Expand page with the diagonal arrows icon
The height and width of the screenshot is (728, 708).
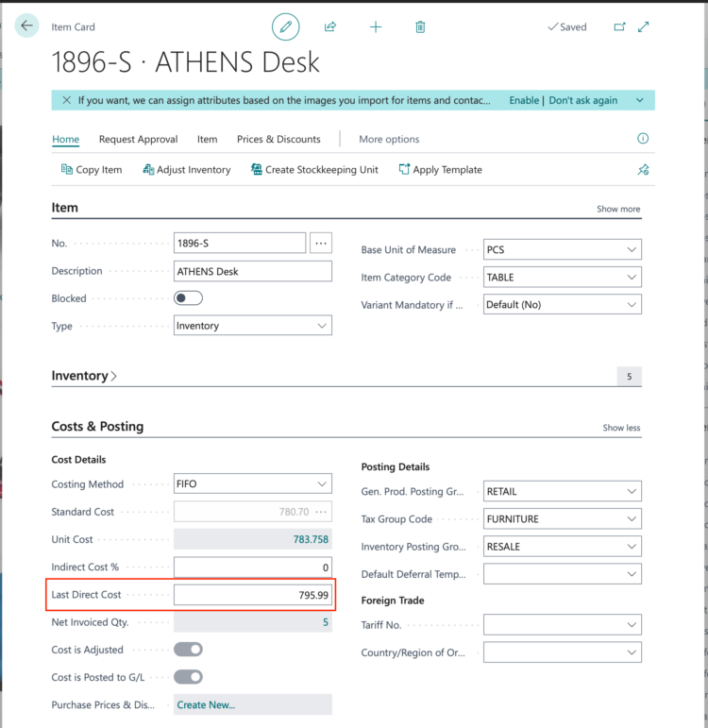pyautogui.click(x=644, y=27)
